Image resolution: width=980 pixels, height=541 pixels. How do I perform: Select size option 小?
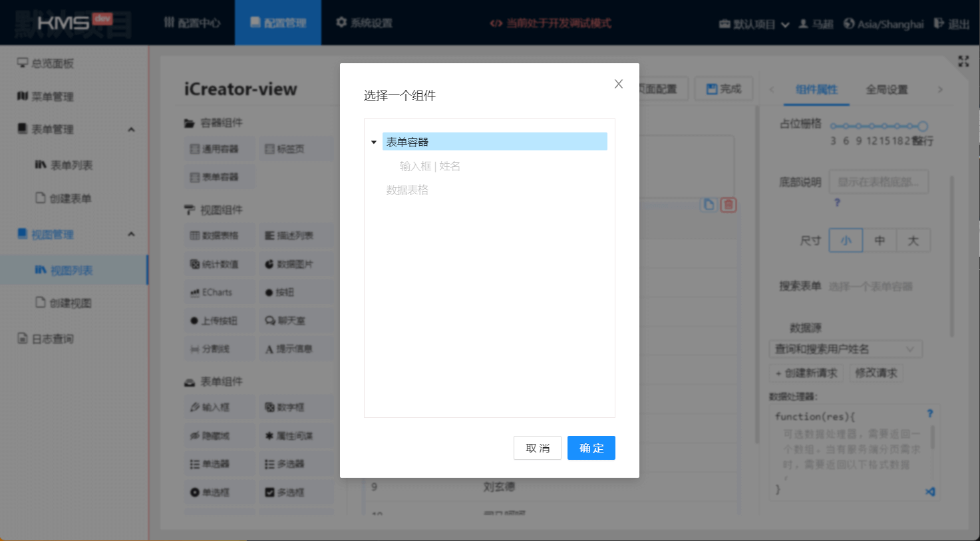846,241
